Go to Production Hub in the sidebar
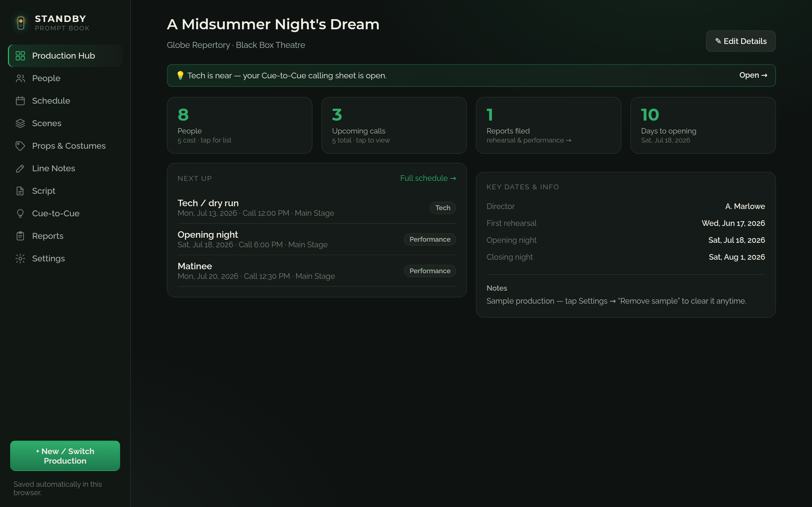812x507 pixels. [65, 56]
